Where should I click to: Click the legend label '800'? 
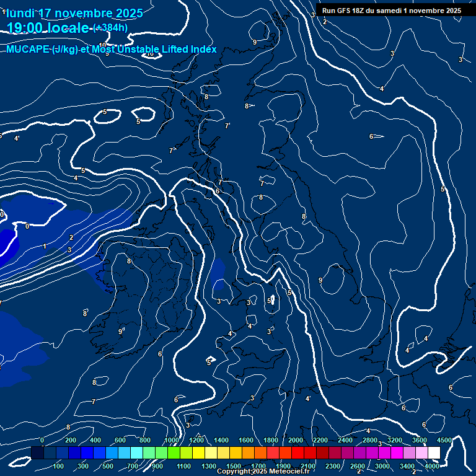pos(145,440)
